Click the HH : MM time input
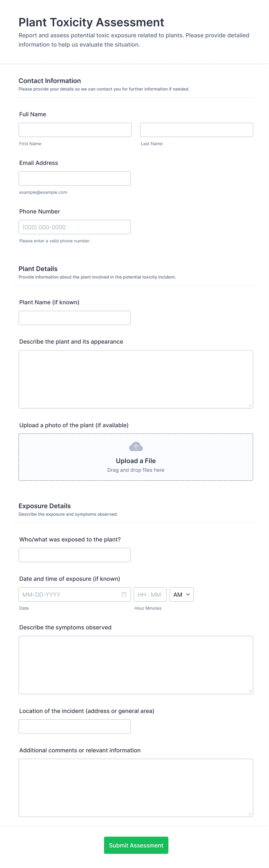Image resolution: width=269 pixels, height=868 pixels. pyautogui.click(x=150, y=594)
